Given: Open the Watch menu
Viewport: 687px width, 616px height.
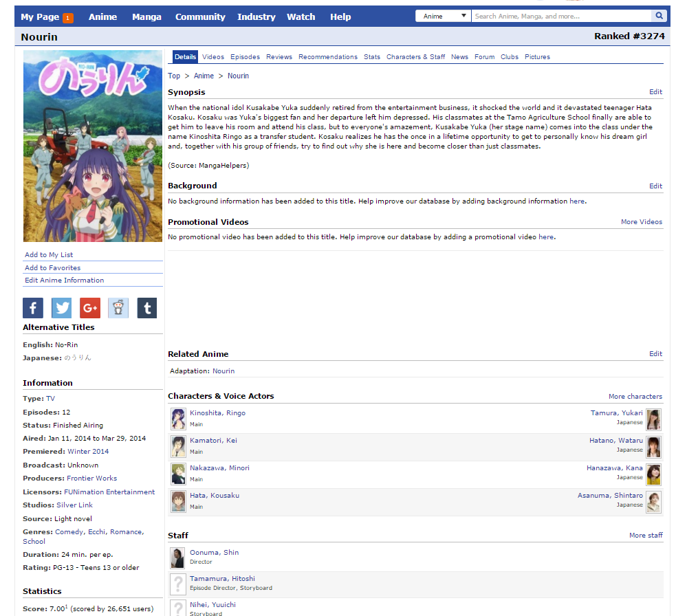Looking at the screenshot, I should pos(301,16).
